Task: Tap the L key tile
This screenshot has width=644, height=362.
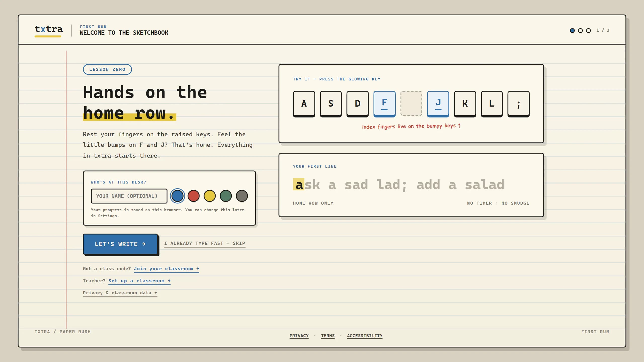Action: coord(492,104)
